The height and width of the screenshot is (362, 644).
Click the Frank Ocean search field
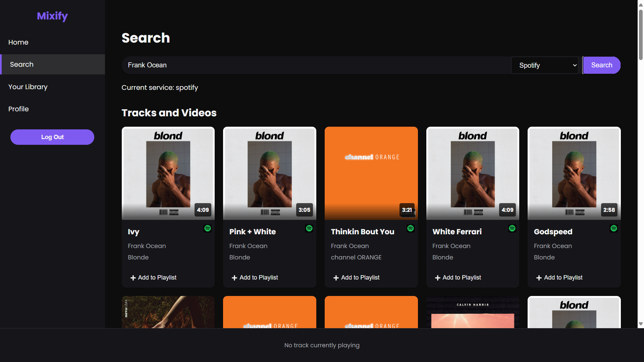click(x=315, y=65)
